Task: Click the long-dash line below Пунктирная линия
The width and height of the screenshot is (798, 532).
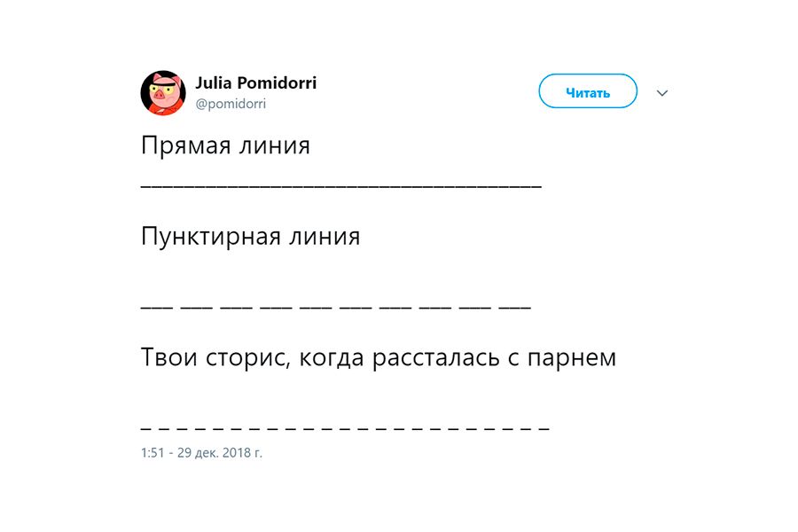Action: click(x=336, y=308)
